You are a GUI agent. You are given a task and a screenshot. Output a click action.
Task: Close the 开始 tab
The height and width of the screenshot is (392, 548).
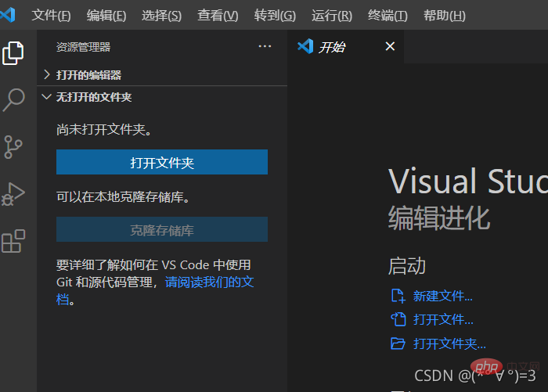[390, 46]
